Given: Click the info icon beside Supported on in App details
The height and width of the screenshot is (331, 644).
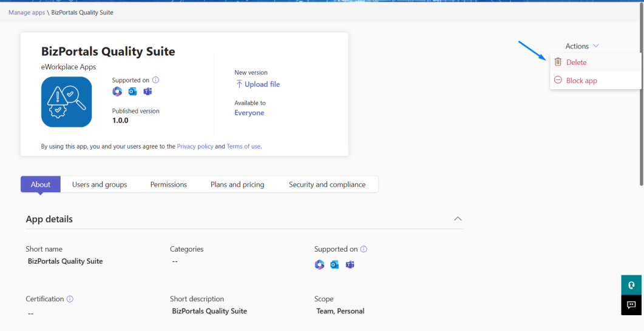Looking at the screenshot, I should (x=364, y=249).
